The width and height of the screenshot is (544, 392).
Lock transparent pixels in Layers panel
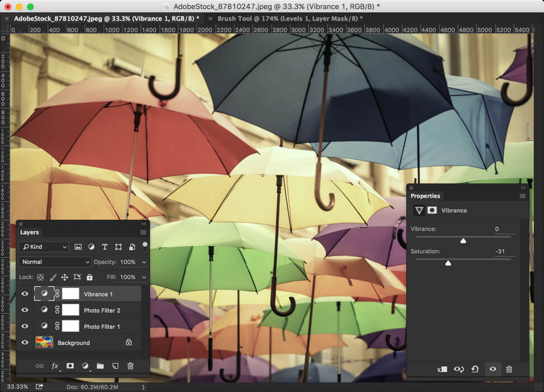click(x=41, y=277)
